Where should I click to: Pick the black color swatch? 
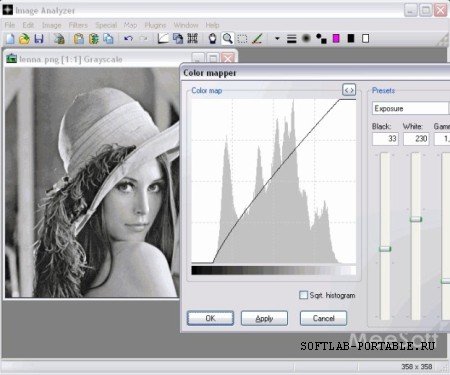(351, 39)
